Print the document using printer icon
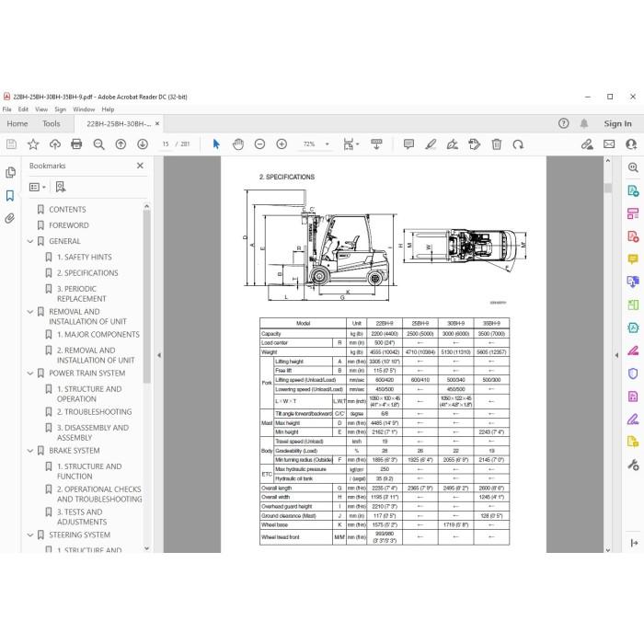This screenshot has width=644, height=644. [x=76, y=144]
